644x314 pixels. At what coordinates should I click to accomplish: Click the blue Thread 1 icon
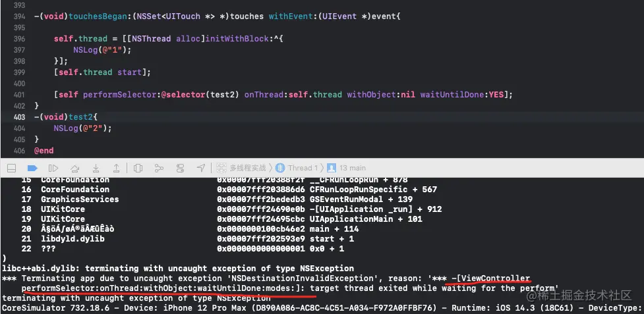click(280, 168)
